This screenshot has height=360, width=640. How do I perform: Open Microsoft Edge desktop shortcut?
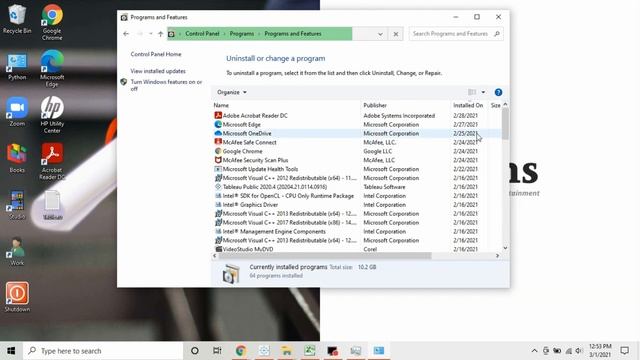point(52,68)
